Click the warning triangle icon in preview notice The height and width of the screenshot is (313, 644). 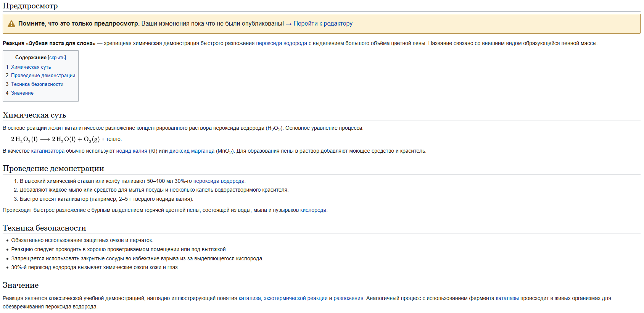[11, 24]
